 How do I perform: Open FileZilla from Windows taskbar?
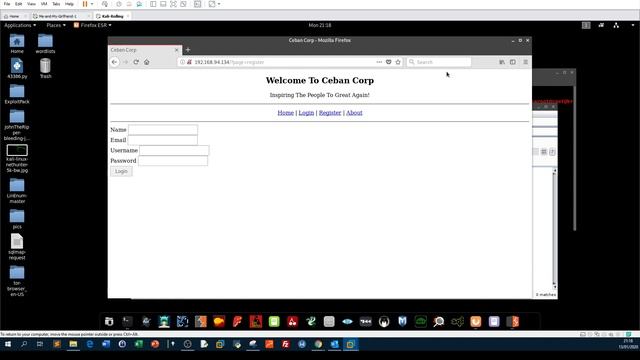point(286,344)
